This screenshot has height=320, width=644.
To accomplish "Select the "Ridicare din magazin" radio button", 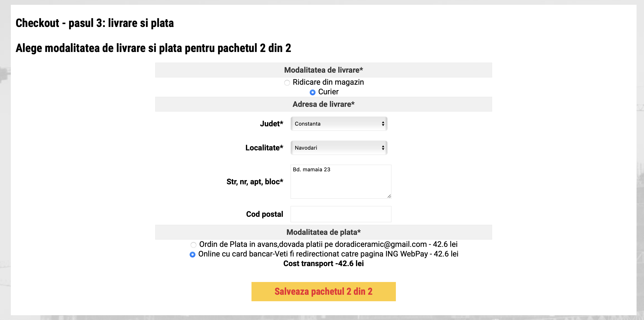I will [287, 83].
